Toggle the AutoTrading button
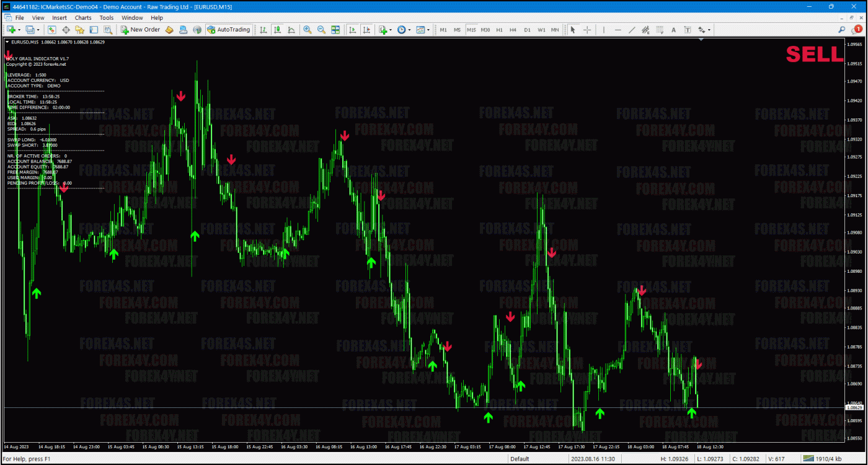 pos(228,30)
